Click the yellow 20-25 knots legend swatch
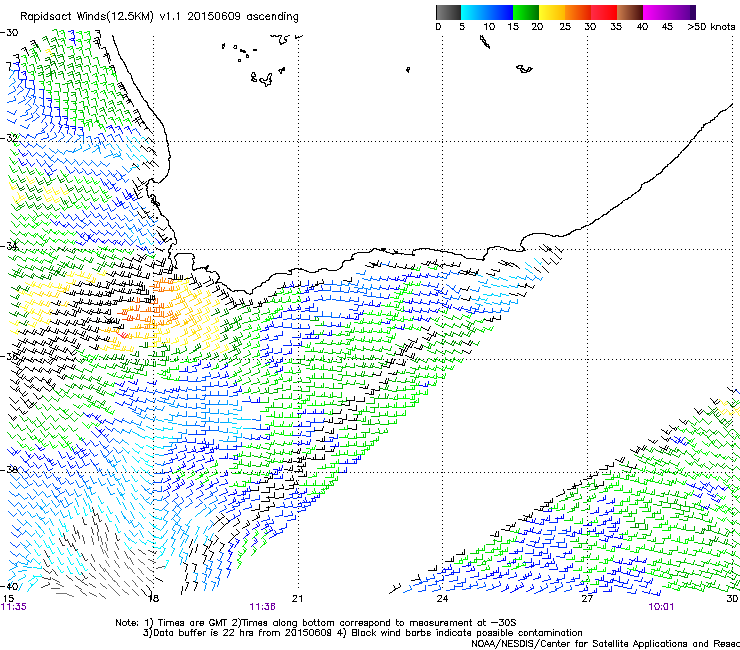This screenshot has width=740, height=650. click(x=552, y=12)
